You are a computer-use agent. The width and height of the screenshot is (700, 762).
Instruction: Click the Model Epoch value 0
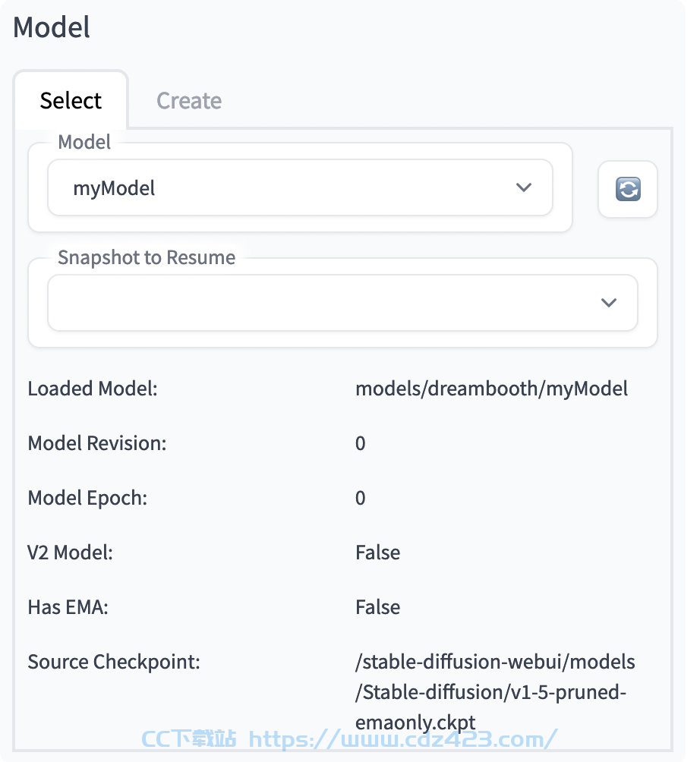(x=360, y=498)
